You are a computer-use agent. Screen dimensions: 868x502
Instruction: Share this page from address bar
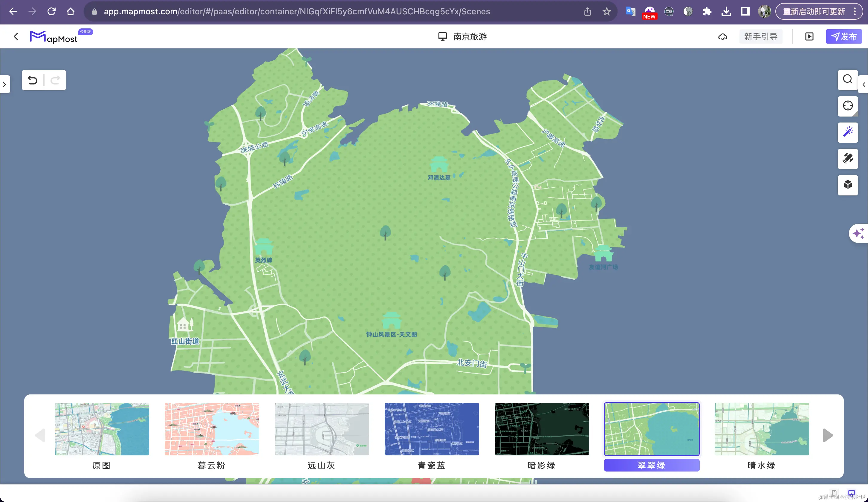[588, 11]
